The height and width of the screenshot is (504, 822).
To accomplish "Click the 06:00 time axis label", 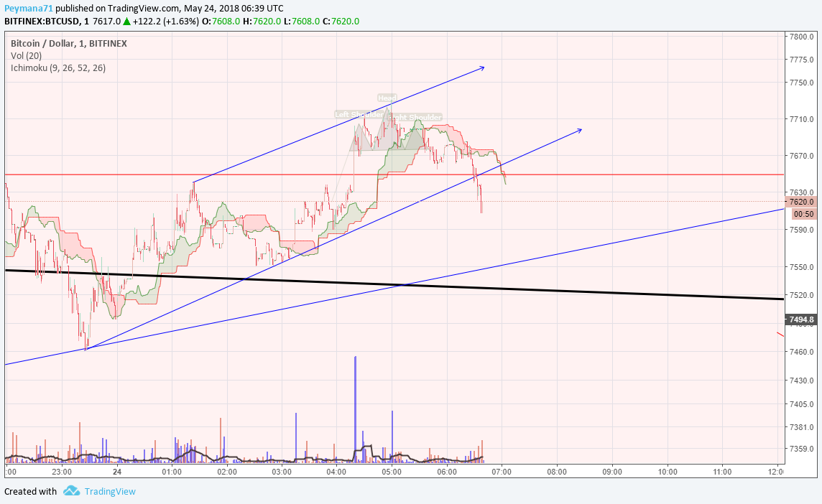I will pos(447,472).
